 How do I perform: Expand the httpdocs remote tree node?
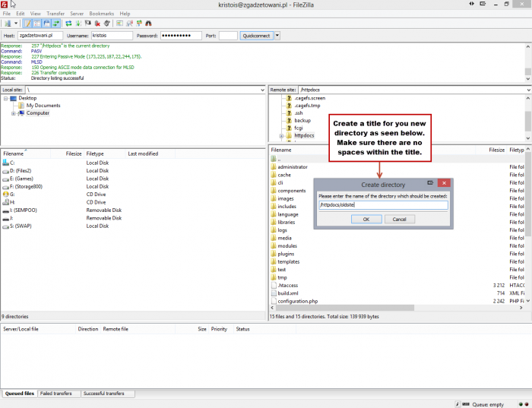(x=281, y=136)
